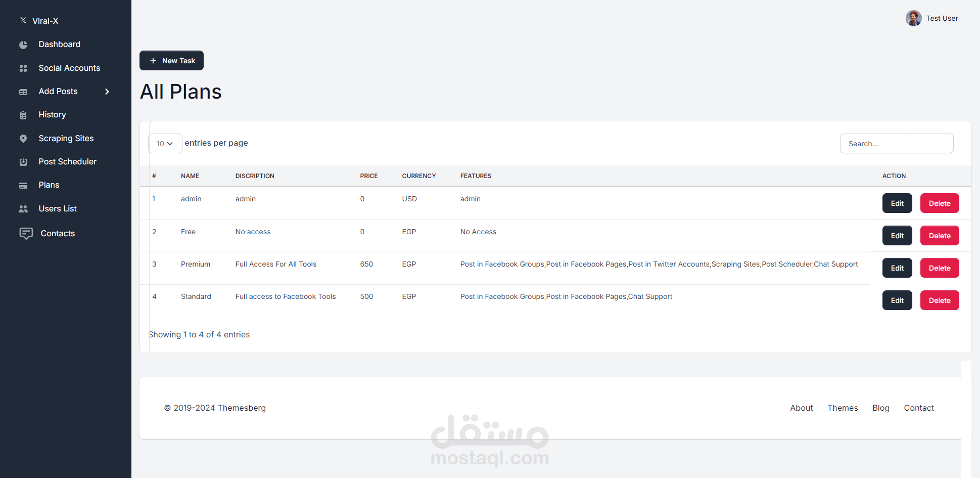The width and height of the screenshot is (980, 478).
Task: Click the Viral-X logo icon
Action: (x=23, y=21)
